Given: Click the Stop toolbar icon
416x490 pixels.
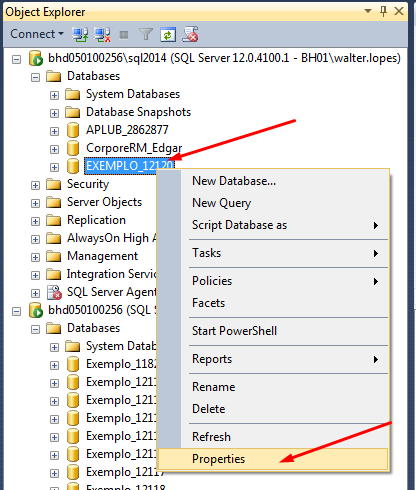Looking at the screenshot, I should [x=124, y=35].
